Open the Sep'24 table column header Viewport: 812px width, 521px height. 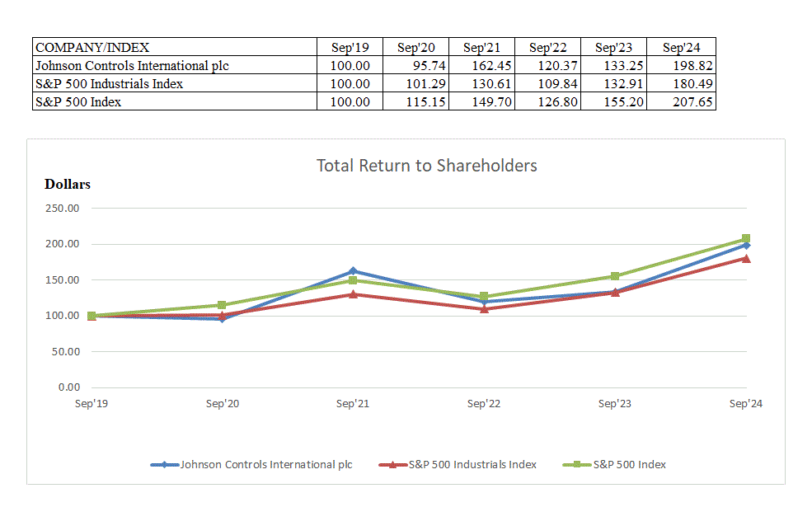[x=681, y=47]
